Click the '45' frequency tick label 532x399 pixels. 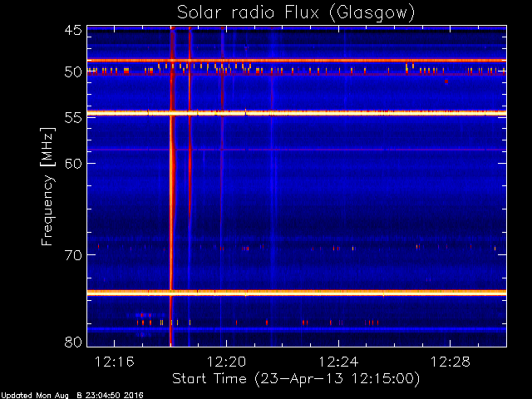click(73, 30)
